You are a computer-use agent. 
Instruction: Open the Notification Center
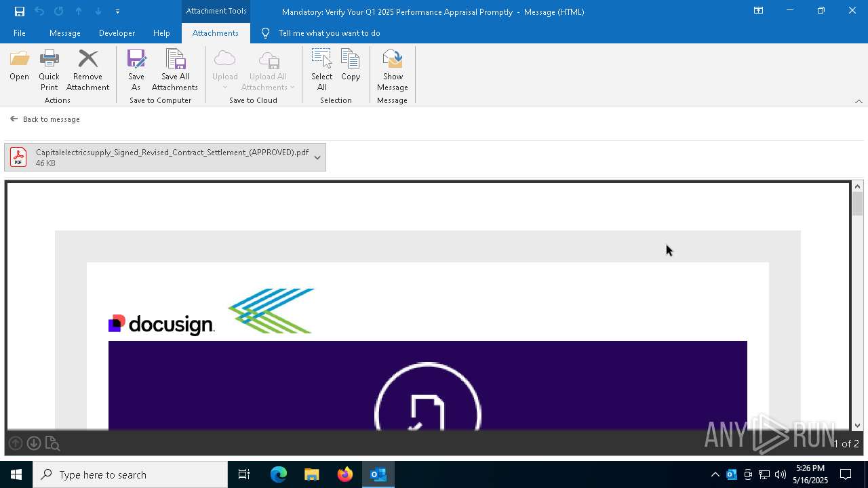[x=846, y=474]
